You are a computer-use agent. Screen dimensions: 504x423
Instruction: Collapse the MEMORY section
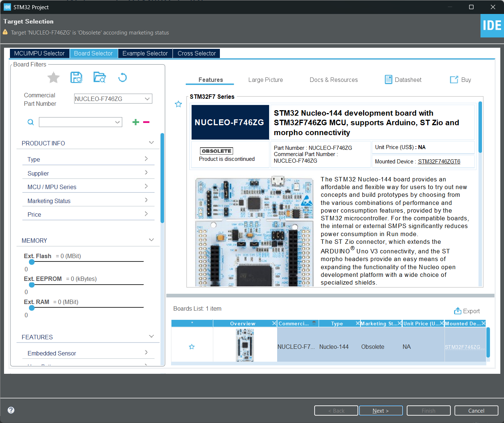coord(151,240)
